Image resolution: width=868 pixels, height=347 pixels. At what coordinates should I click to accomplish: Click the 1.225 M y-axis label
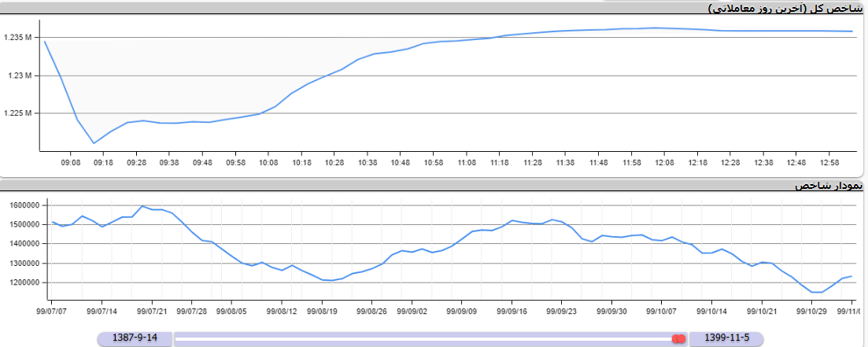[17, 113]
